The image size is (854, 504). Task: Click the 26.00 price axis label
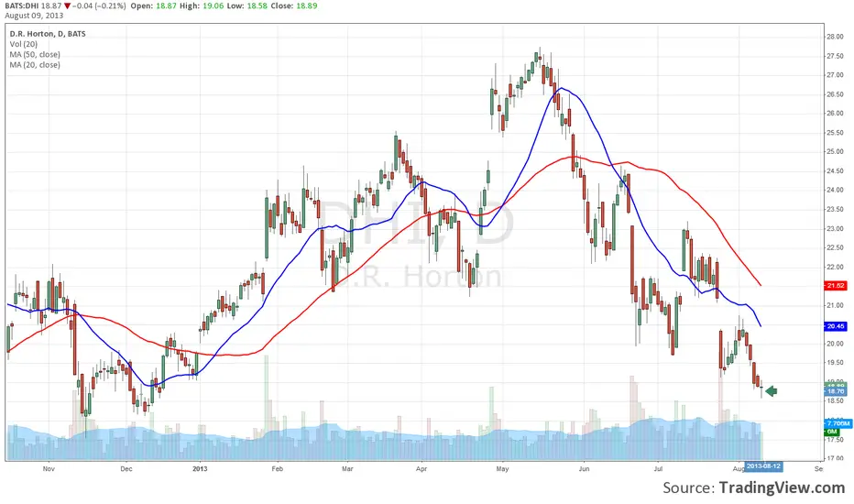click(x=836, y=114)
